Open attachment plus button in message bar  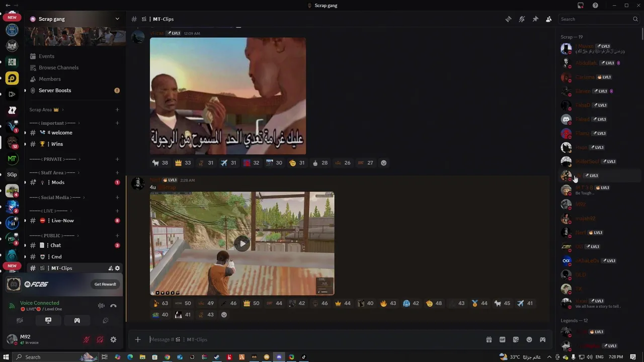(x=138, y=339)
